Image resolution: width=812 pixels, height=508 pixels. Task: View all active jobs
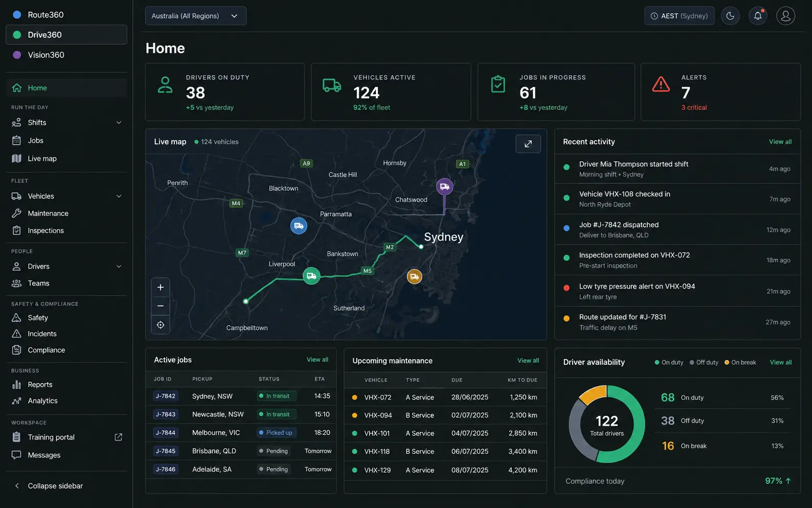click(317, 360)
